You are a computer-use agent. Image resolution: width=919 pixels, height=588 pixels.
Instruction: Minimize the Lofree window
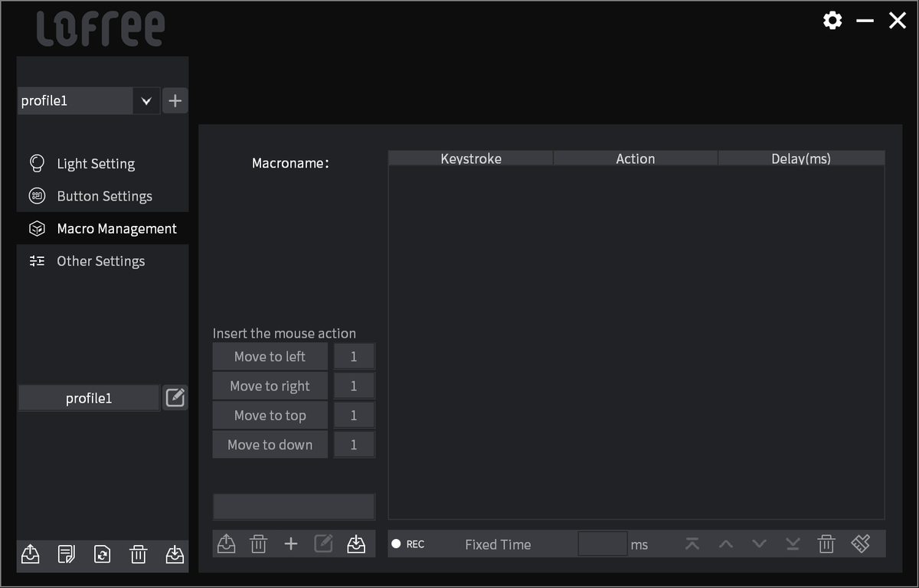pos(865,21)
